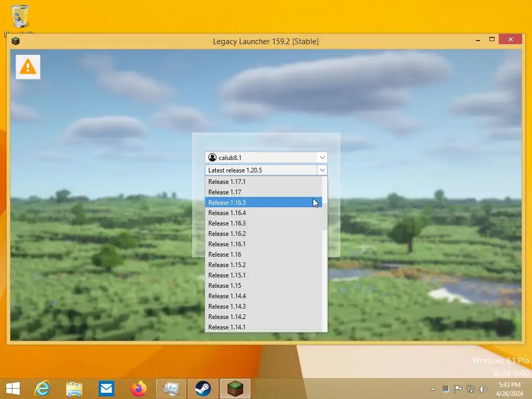Expand the calub8.1 account dropdown
This screenshot has width=532, height=399.
click(x=322, y=157)
